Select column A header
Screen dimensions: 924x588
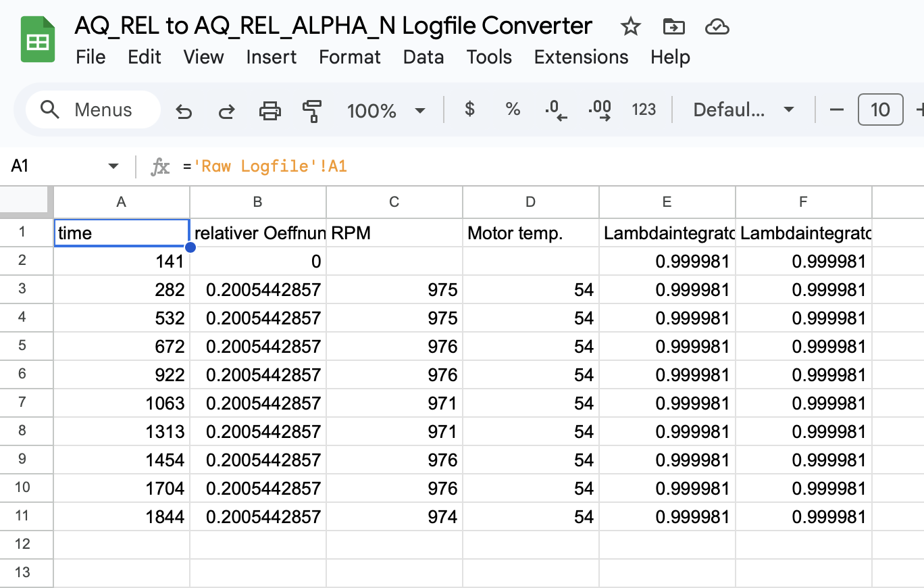coord(122,202)
